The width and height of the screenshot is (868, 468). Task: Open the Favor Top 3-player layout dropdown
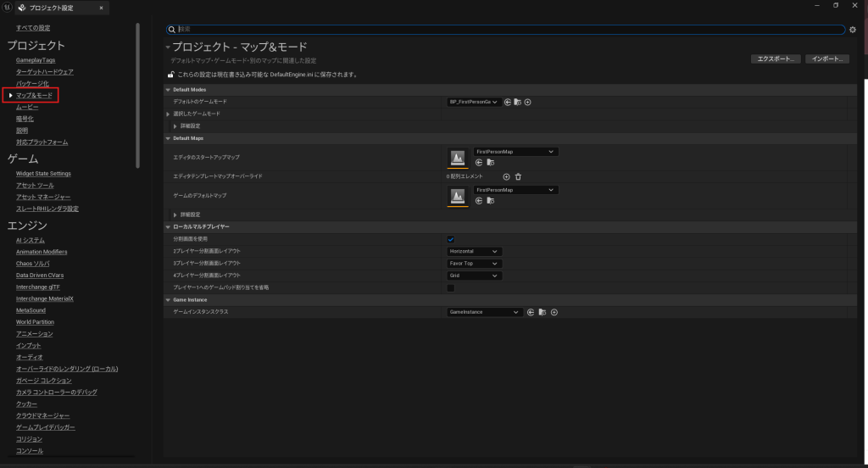[x=475, y=264]
